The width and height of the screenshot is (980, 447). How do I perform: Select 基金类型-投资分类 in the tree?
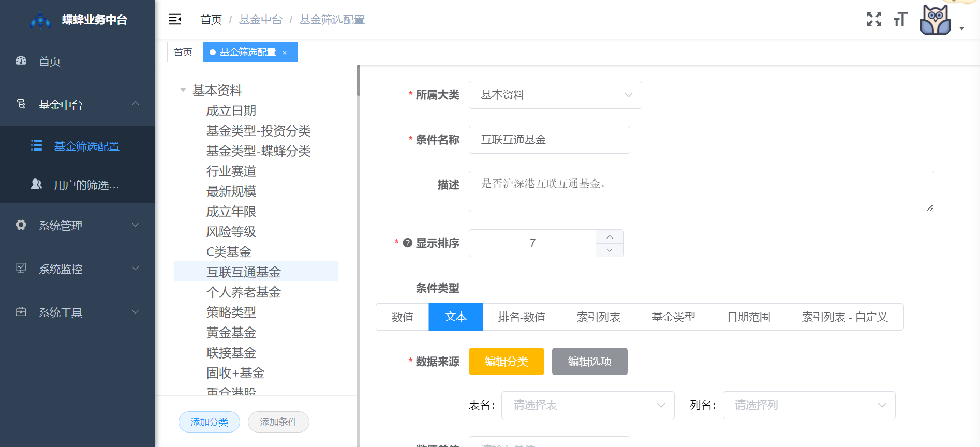coord(259,131)
